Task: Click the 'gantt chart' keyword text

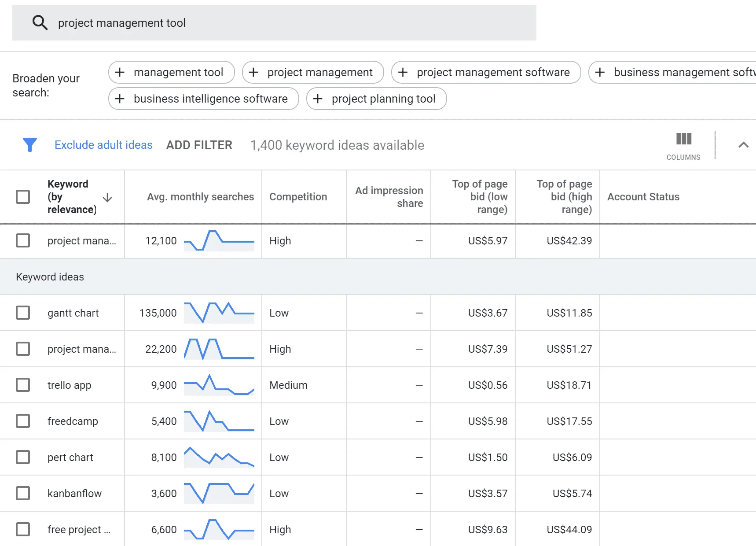Action: 73,313
